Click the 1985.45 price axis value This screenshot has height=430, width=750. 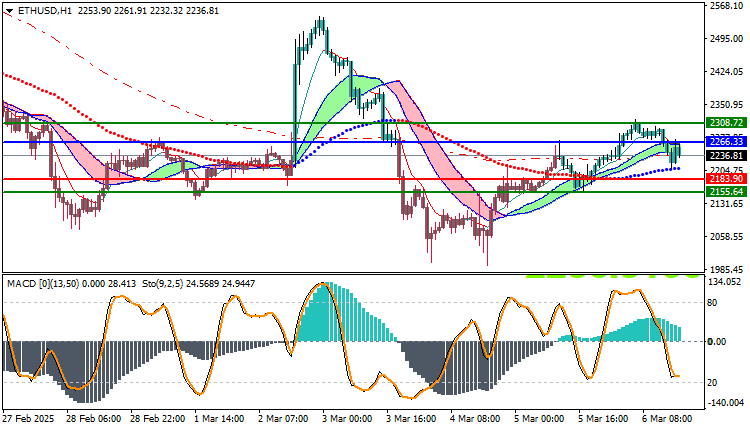[x=727, y=270]
